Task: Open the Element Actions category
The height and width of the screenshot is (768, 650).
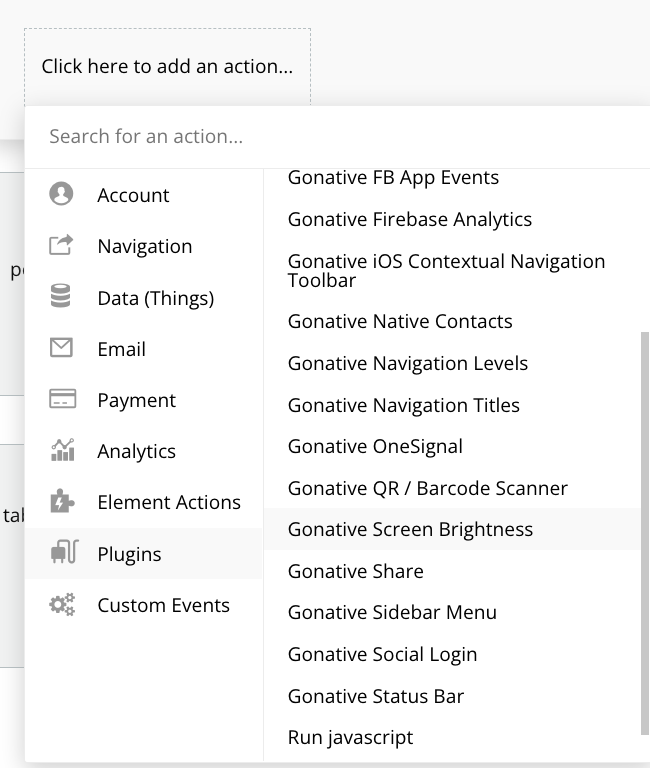Action: [144, 502]
